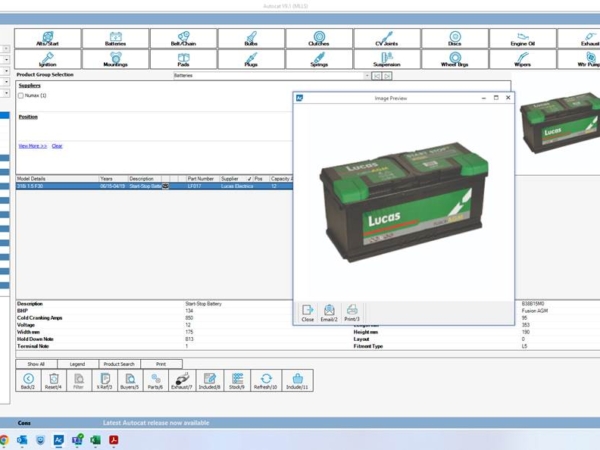The width and height of the screenshot is (600, 450).
Task: Click the View More >> link
Action: [33, 146]
